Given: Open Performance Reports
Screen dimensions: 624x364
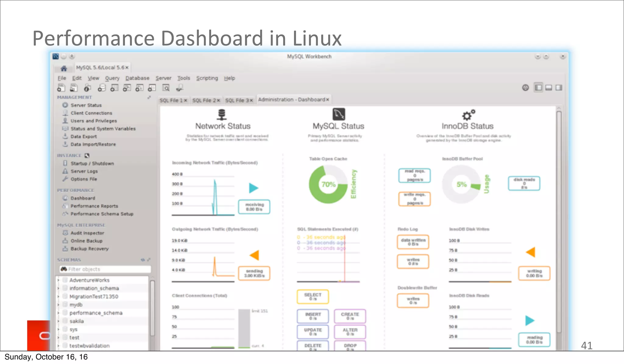Looking at the screenshot, I should point(94,206).
